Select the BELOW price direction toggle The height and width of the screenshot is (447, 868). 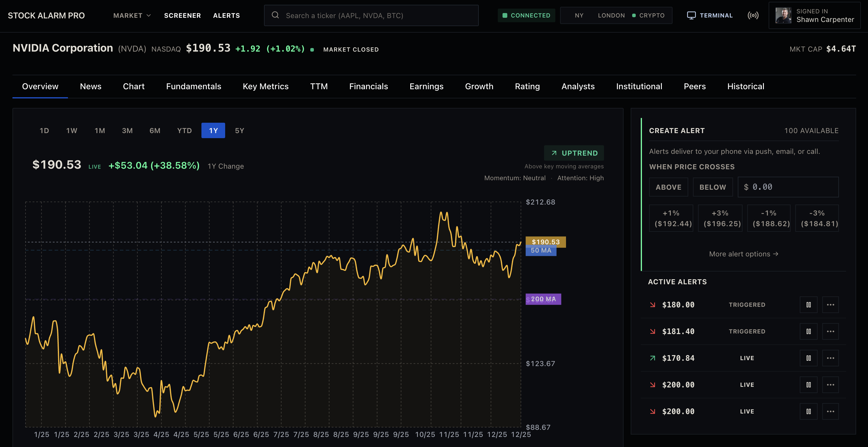point(713,187)
